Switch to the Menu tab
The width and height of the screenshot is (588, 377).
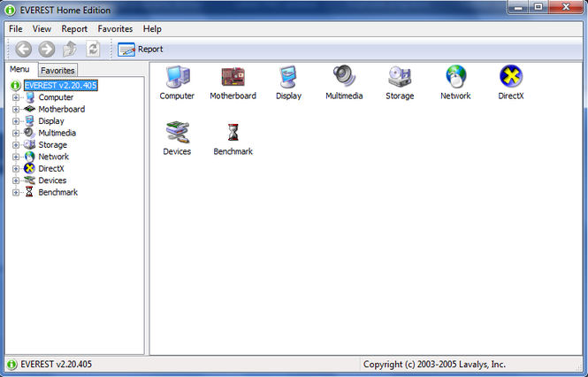[19, 69]
